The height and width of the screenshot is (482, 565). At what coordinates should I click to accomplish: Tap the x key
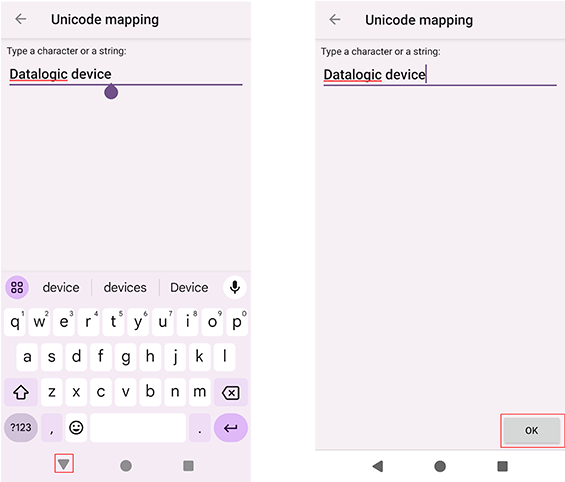point(76,392)
